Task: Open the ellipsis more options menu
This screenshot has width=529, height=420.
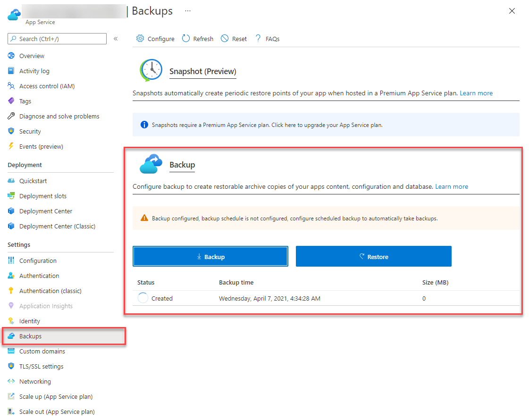Action: coord(188,11)
